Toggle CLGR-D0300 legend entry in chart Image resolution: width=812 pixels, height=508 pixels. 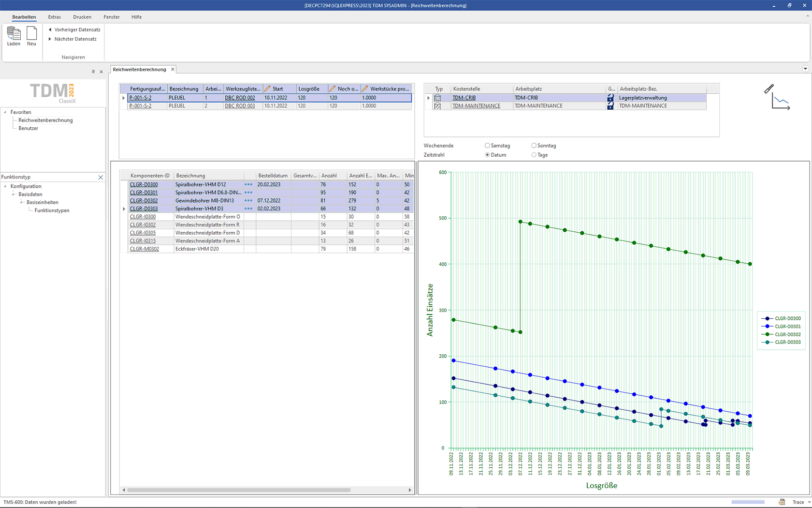coord(781,318)
